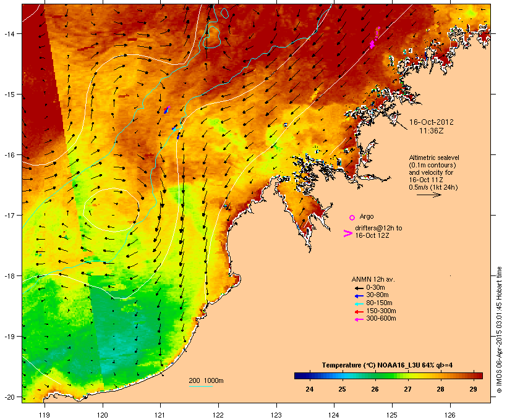
Task: Click the '0.5m/s (1kt 24h)' label
Action: click(433, 187)
